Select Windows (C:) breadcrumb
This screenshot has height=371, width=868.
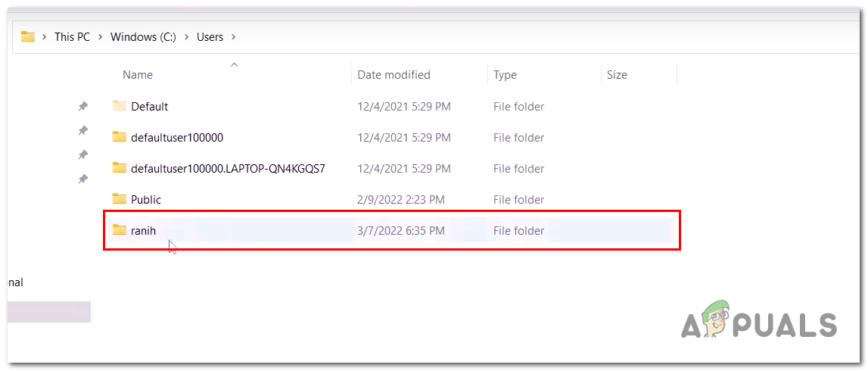pyautogui.click(x=144, y=37)
